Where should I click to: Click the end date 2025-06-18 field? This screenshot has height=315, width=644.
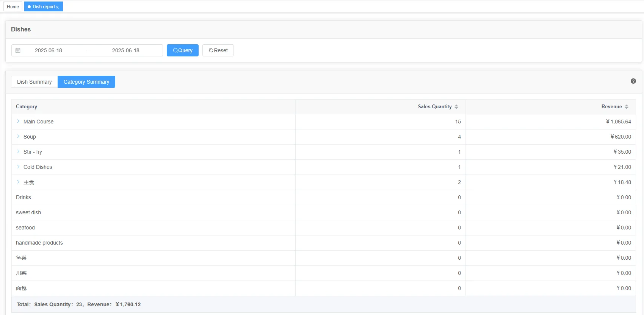[126, 50]
